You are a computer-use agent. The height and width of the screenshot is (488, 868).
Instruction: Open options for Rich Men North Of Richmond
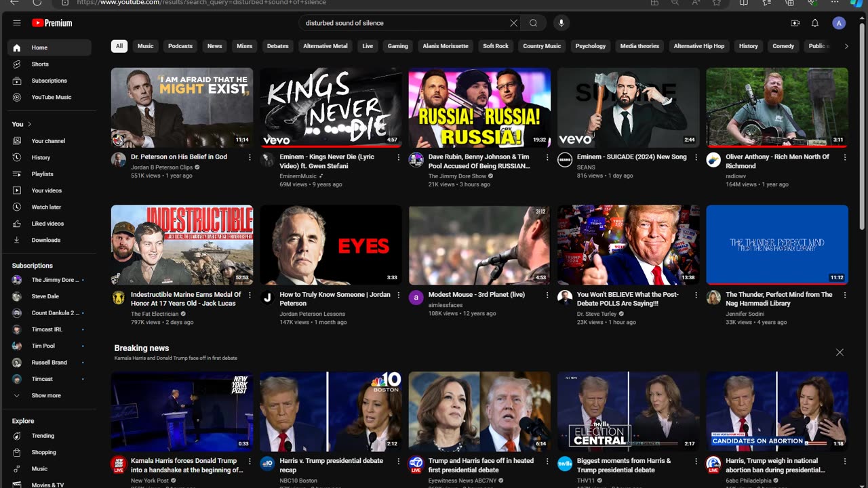click(845, 157)
